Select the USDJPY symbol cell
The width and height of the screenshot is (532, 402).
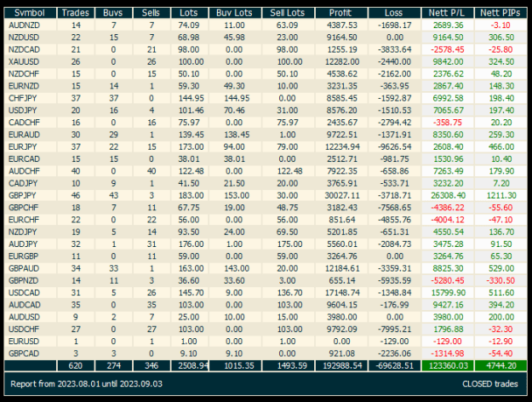(x=30, y=111)
